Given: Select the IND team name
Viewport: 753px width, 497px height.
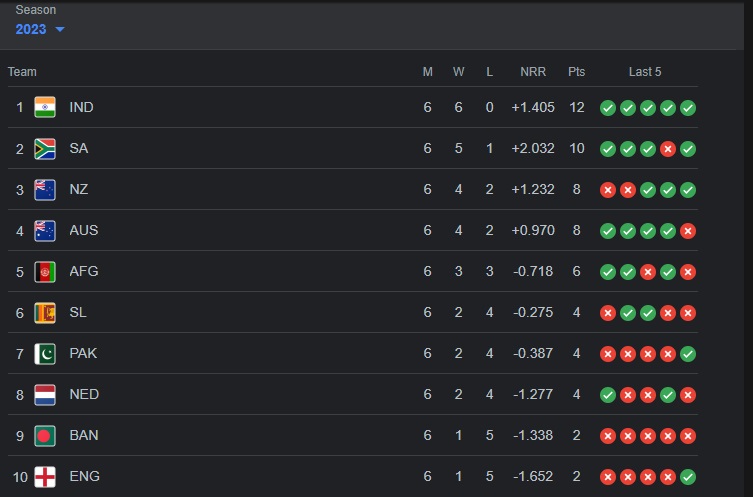Looking at the screenshot, I should click(81, 107).
